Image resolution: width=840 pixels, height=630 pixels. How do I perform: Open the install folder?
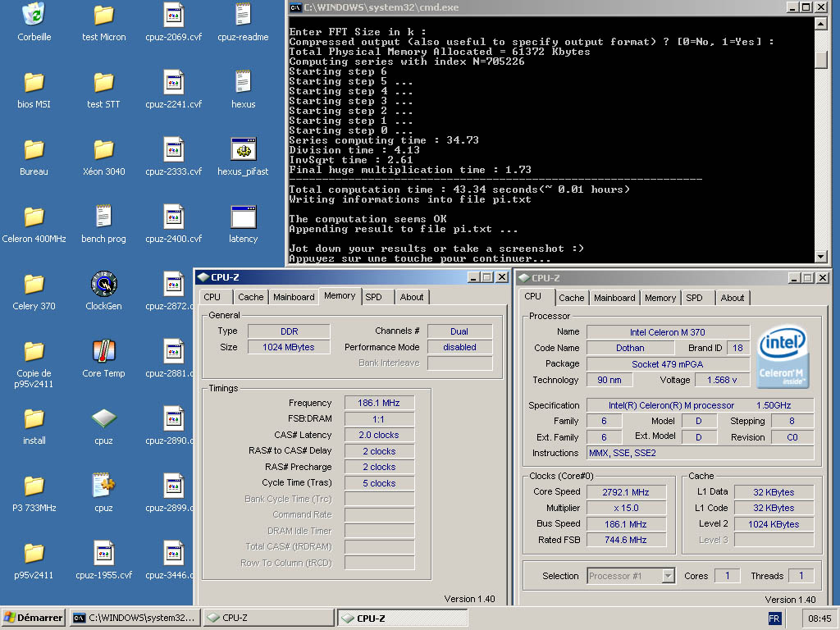[x=34, y=419]
